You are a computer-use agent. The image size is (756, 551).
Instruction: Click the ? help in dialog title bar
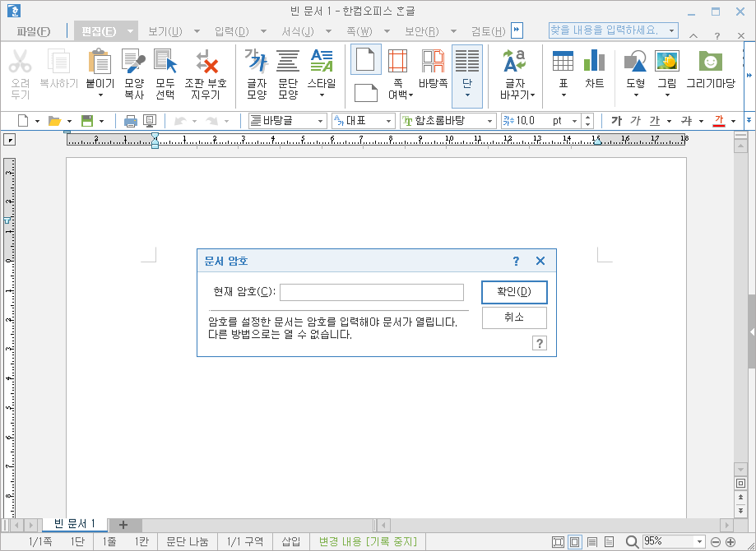click(x=516, y=262)
